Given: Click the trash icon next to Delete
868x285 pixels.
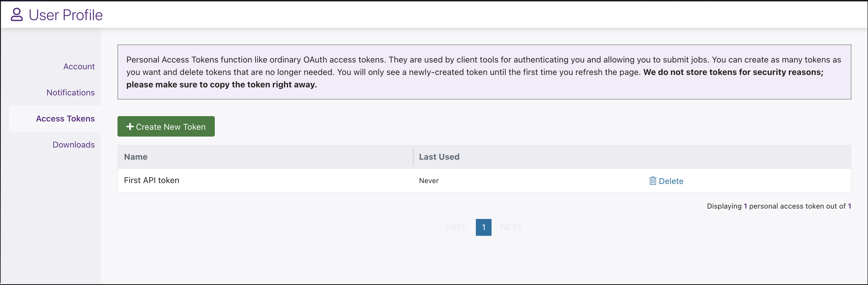Looking at the screenshot, I should 653,181.
